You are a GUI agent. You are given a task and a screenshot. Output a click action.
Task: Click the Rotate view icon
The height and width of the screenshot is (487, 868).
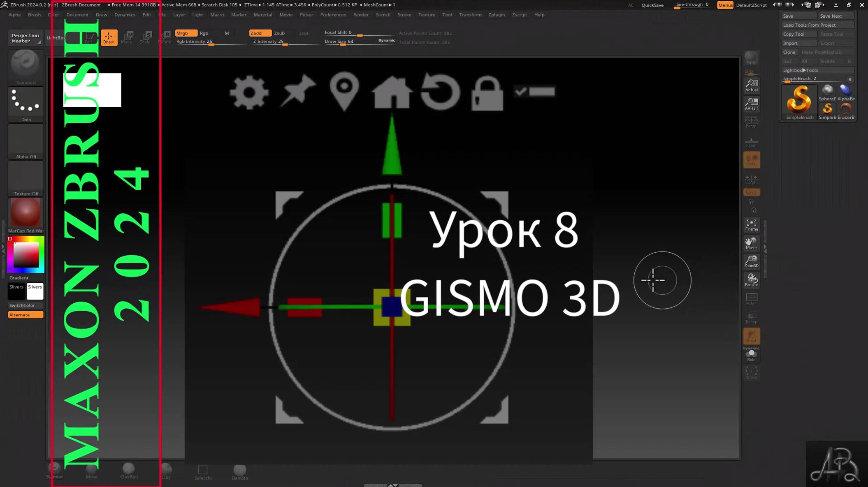751,280
